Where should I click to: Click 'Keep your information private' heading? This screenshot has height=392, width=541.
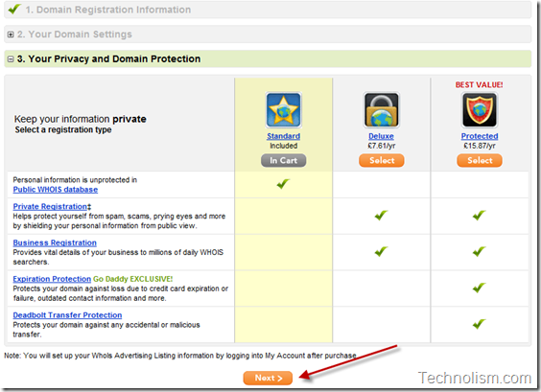(x=80, y=119)
